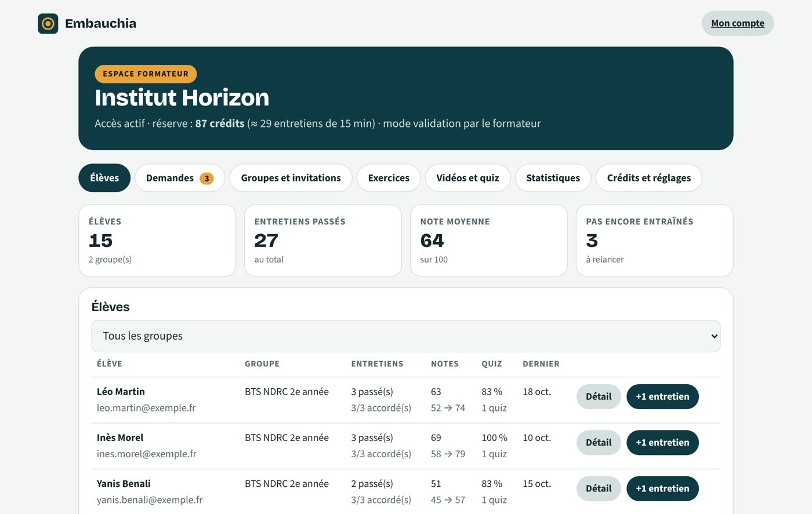This screenshot has width=812, height=514.
Task: Click the Élèves stat card showing 15
Action: click(157, 240)
